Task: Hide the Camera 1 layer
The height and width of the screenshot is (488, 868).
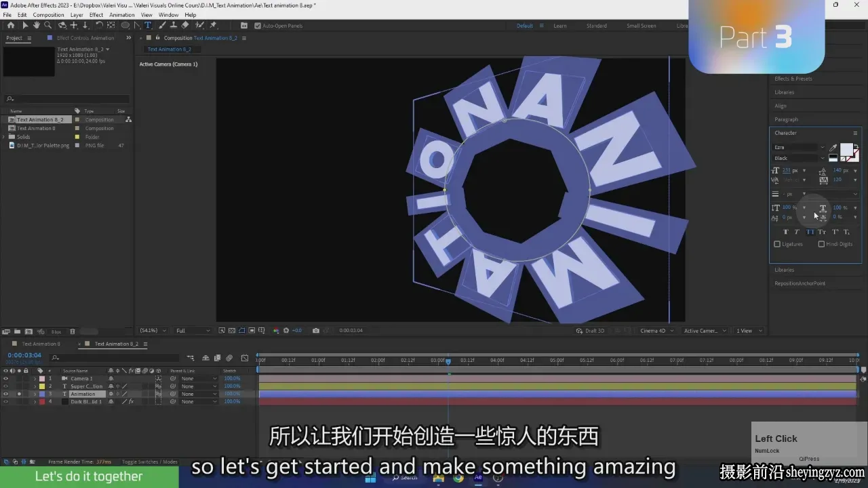Action: pyautogui.click(x=5, y=378)
